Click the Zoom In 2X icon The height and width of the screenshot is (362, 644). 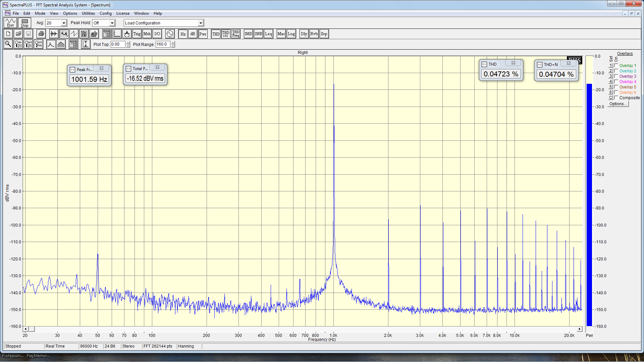coord(18,44)
